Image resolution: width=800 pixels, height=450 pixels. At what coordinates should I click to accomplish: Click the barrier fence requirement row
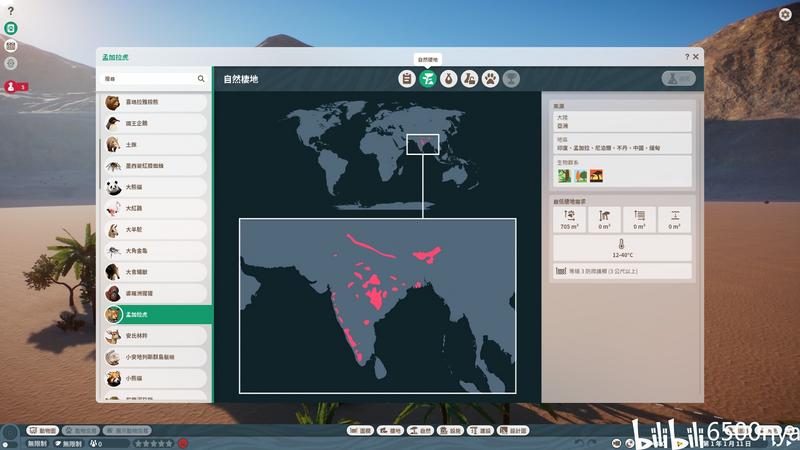pyautogui.click(x=622, y=271)
